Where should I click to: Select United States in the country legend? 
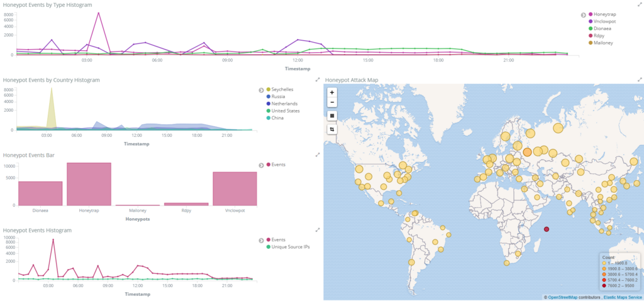283,111
